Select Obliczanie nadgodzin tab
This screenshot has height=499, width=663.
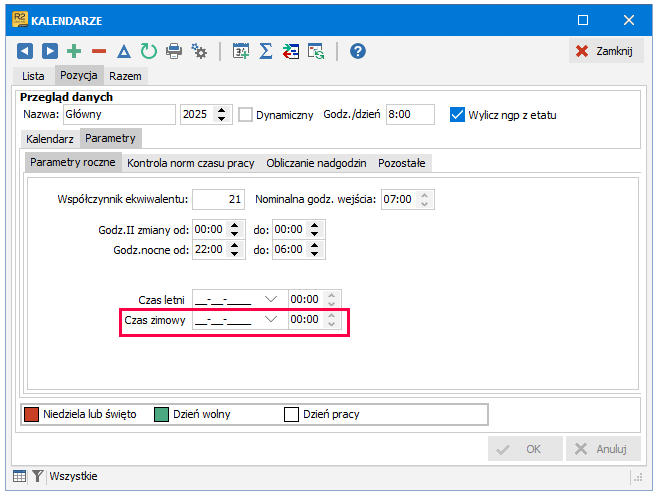click(x=316, y=163)
